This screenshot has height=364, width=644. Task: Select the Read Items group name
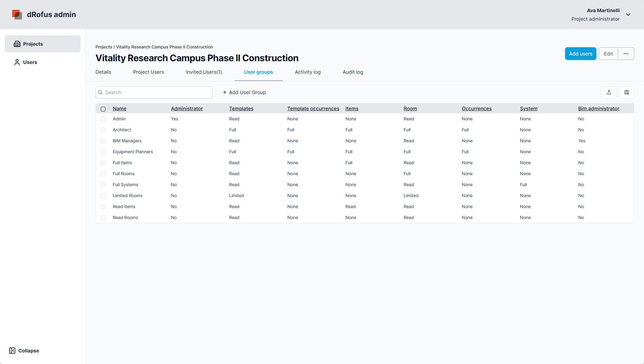pyautogui.click(x=124, y=207)
